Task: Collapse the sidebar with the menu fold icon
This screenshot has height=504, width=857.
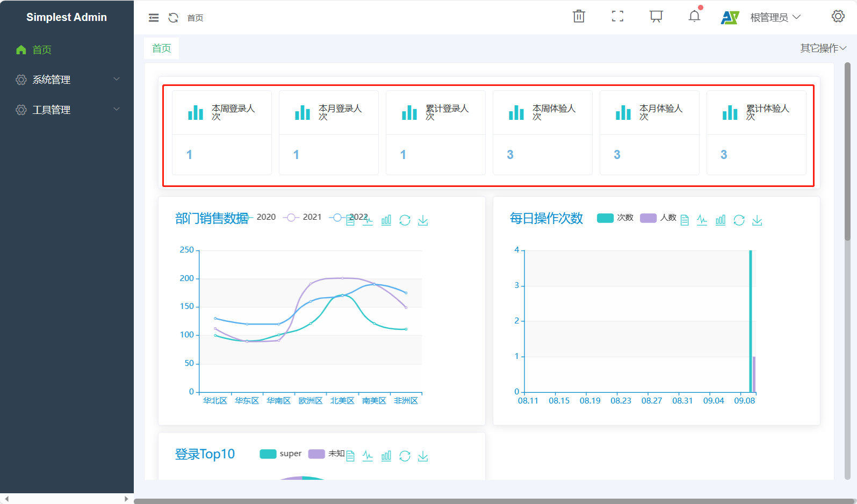Action: tap(154, 18)
